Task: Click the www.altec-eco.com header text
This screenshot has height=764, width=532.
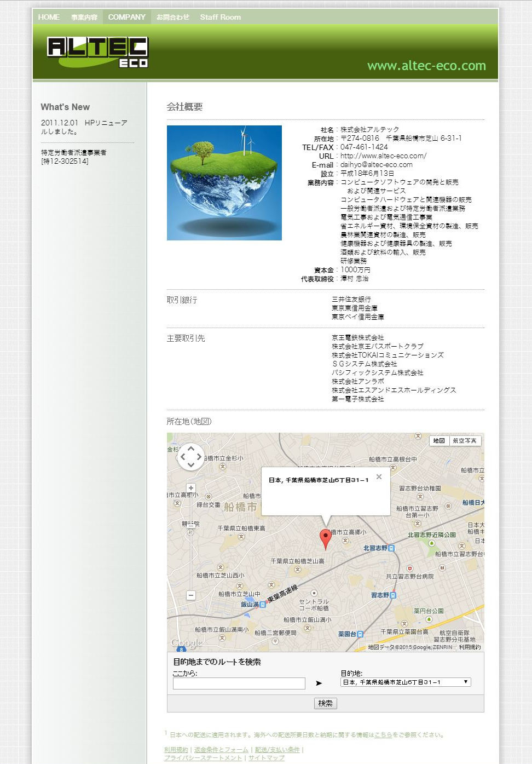Action: (x=426, y=66)
